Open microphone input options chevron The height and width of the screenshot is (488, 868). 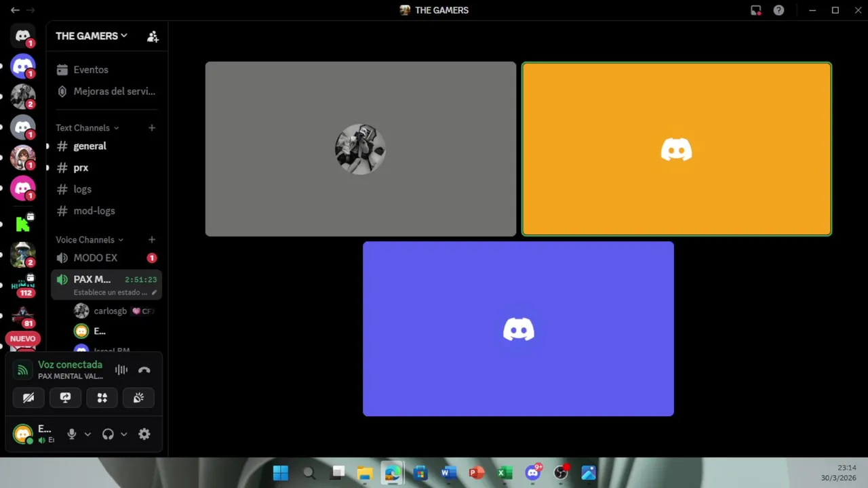(x=87, y=434)
